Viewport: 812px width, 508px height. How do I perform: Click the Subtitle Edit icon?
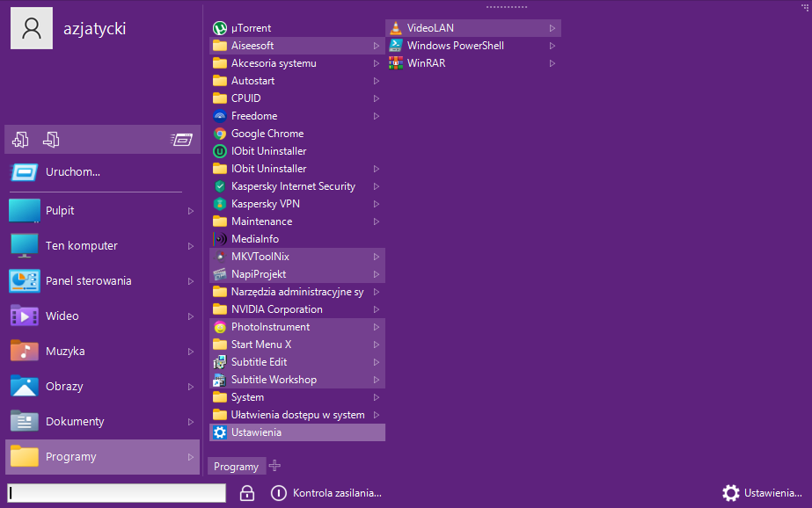point(220,362)
